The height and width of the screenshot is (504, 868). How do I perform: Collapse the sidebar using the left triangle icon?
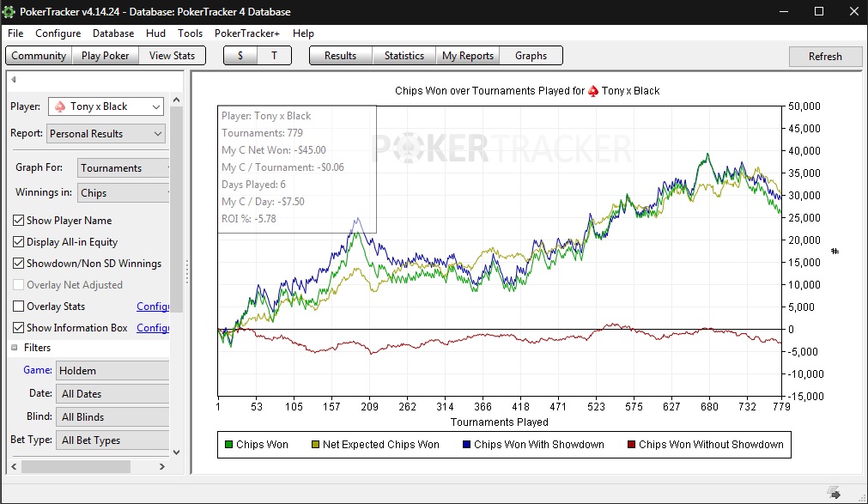point(13,79)
